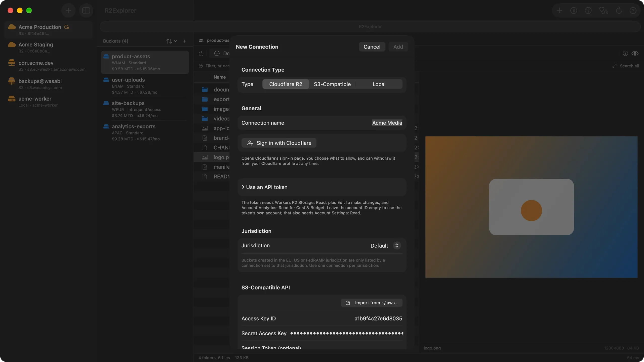Screen dimensions: 644x362
Task: Click the cloud icon next to Acme Production
Action: click(12, 27)
